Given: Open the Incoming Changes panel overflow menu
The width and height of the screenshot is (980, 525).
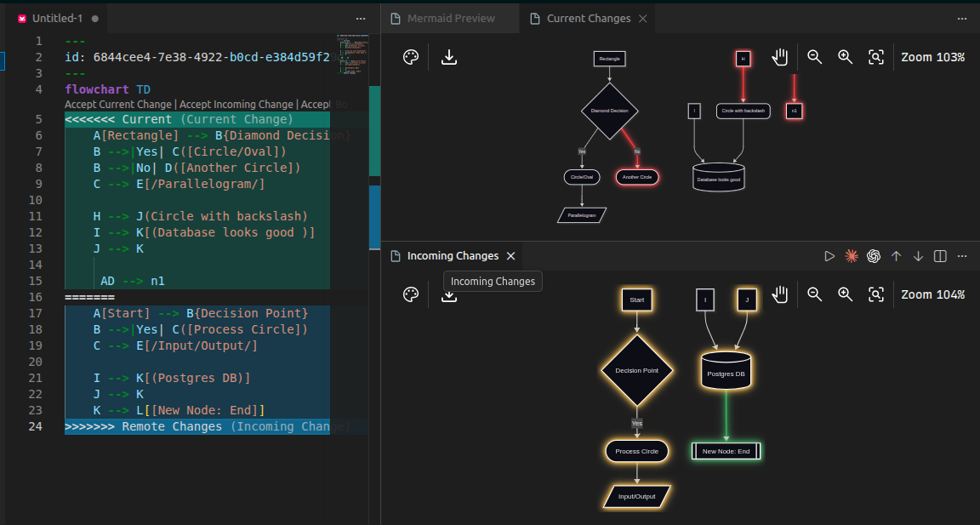Looking at the screenshot, I should [961, 255].
